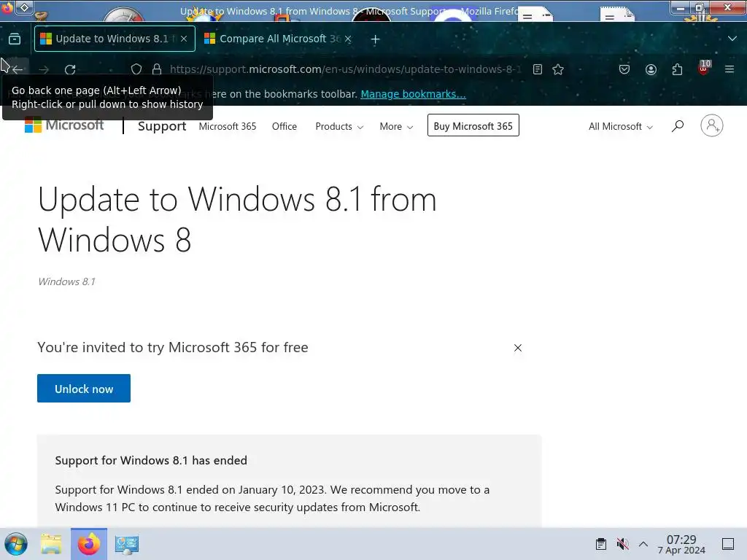Open the Manage bookmarks link
The image size is (747, 560).
pyautogui.click(x=413, y=94)
